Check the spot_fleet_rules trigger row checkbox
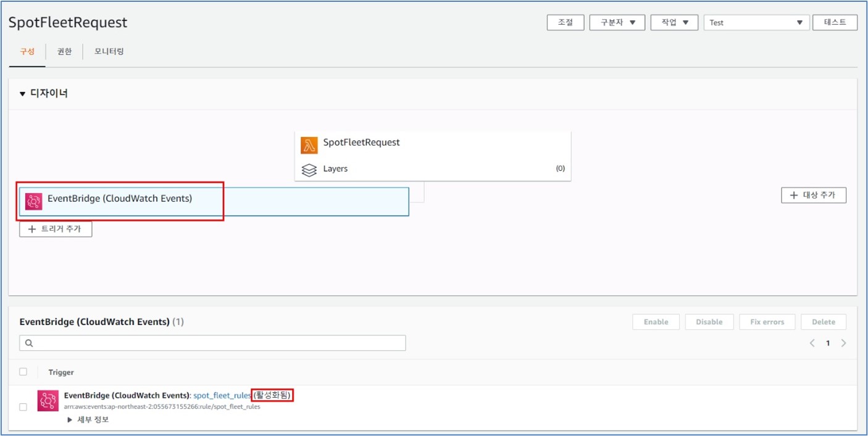The height and width of the screenshot is (436, 868). click(23, 407)
